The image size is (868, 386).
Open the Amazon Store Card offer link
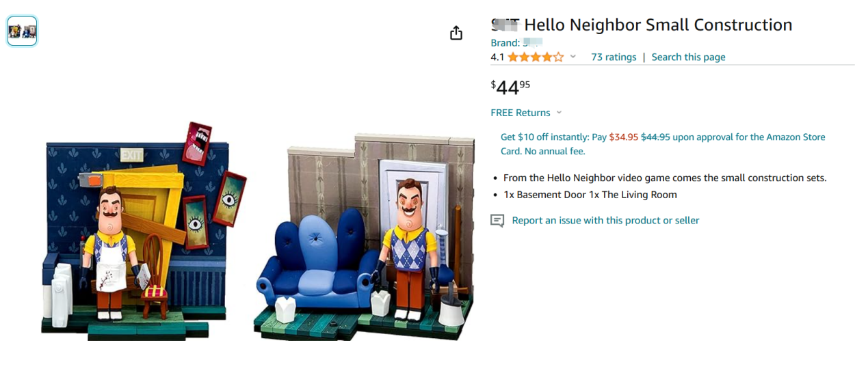coord(663,144)
